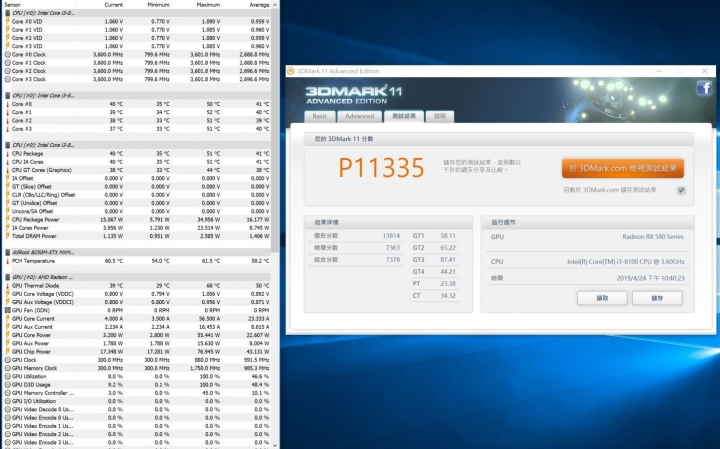Select the Core #2 Clock icon
720x449 pixels.
pyautogui.click(x=7, y=71)
